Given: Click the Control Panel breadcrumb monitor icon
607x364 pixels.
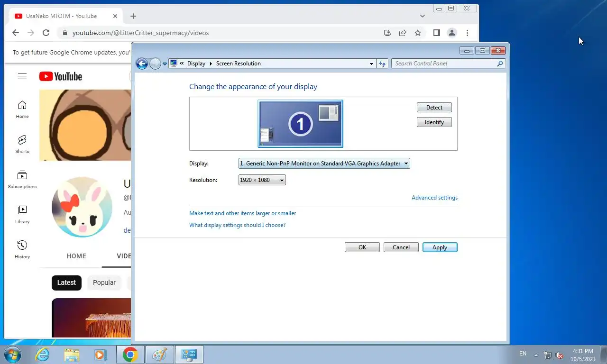Looking at the screenshot, I should pos(174,64).
